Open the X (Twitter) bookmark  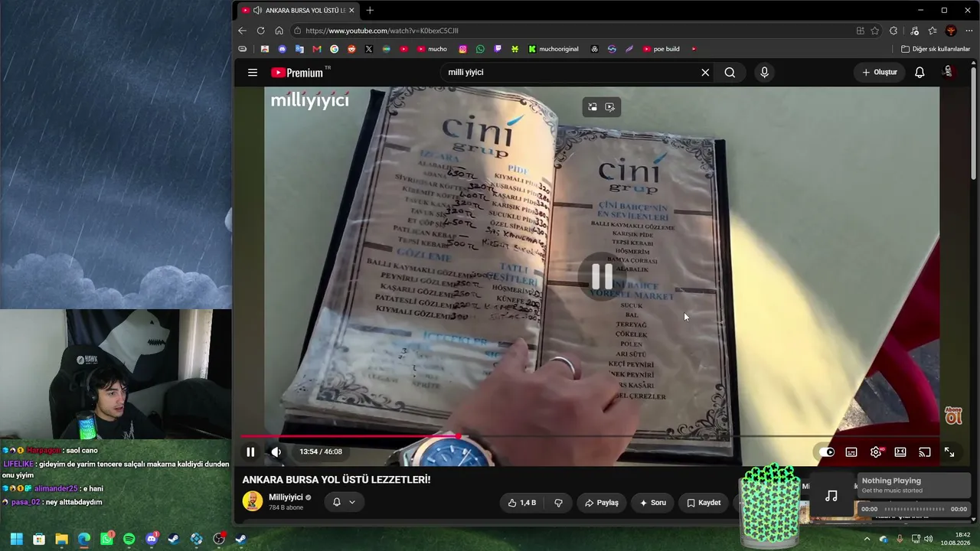coord(369,49)
